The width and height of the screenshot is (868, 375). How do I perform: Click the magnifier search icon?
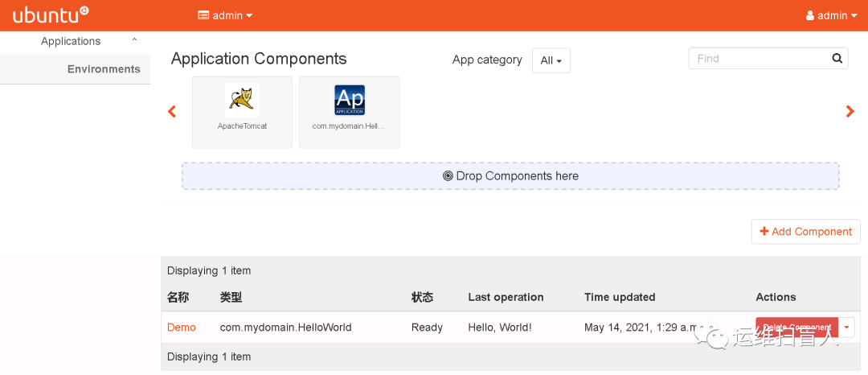[x=837, y=58]
